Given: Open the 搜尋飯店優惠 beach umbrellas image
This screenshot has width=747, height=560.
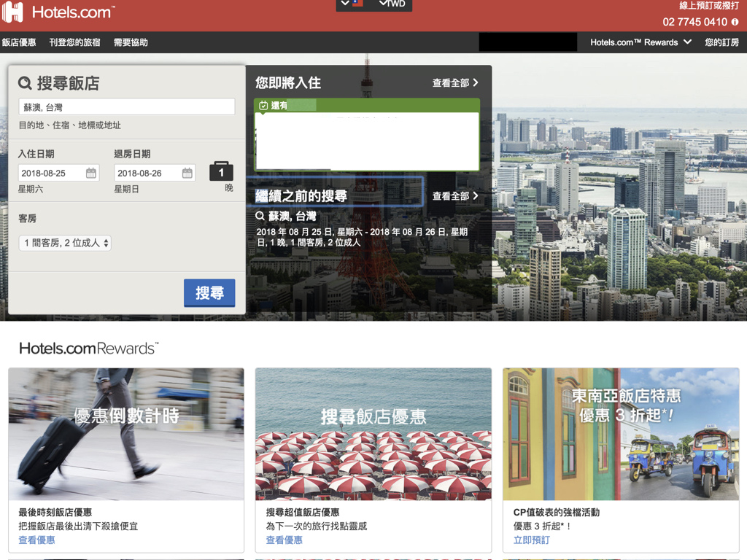Looking at the screenshot, I should pyautogui.click(x=373, y=434).
